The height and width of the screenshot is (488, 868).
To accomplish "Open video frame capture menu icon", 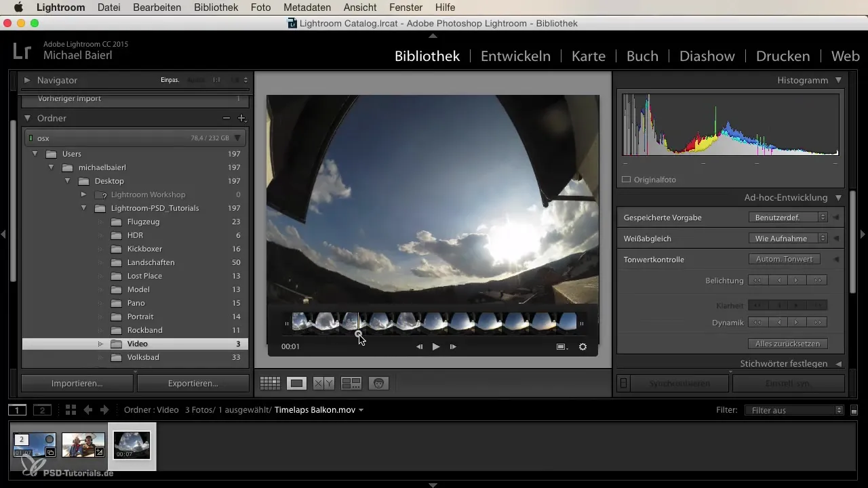I will 561,346.
